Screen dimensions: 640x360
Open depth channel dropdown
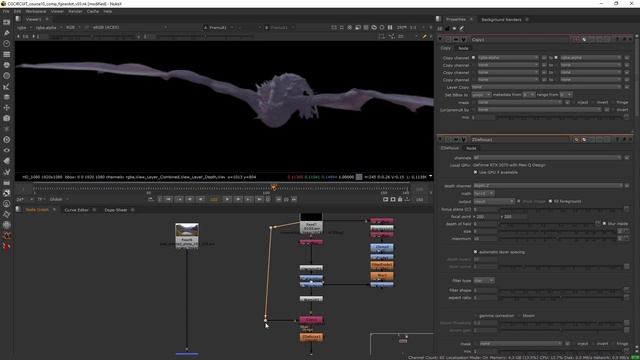coord(547,186)
